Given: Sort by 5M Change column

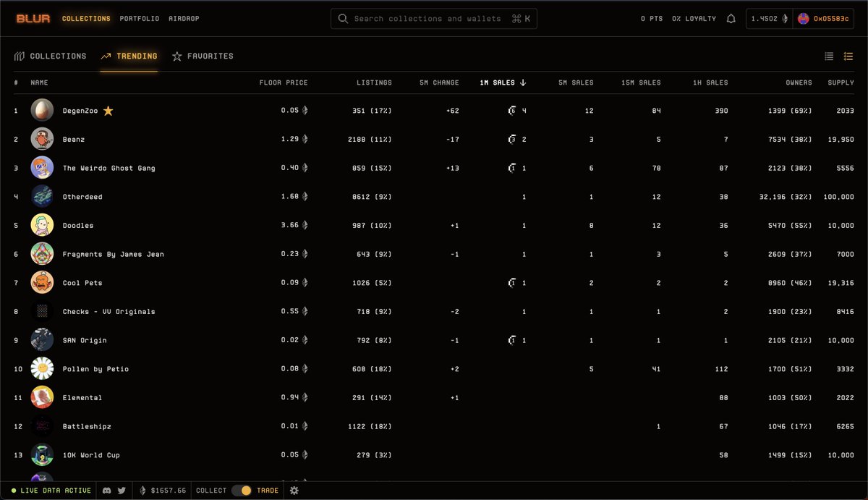Looking at the screenshot, I should click(x=439, y=82).
